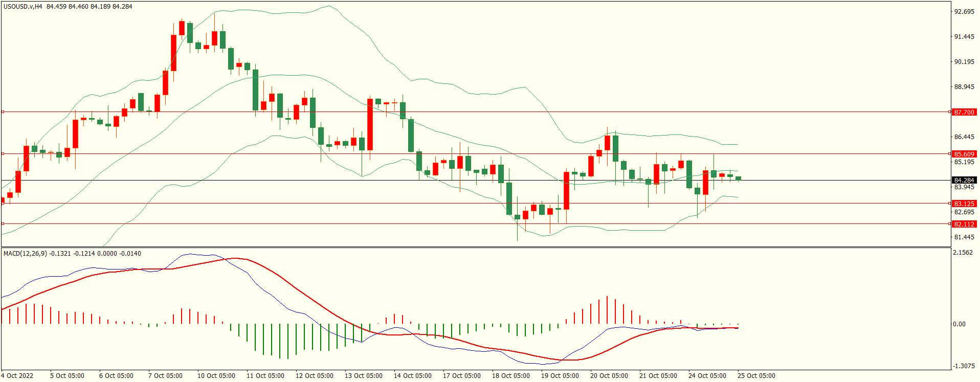
Task: Select the 17 Oct 05:00 time label
Action: (462, 376)
